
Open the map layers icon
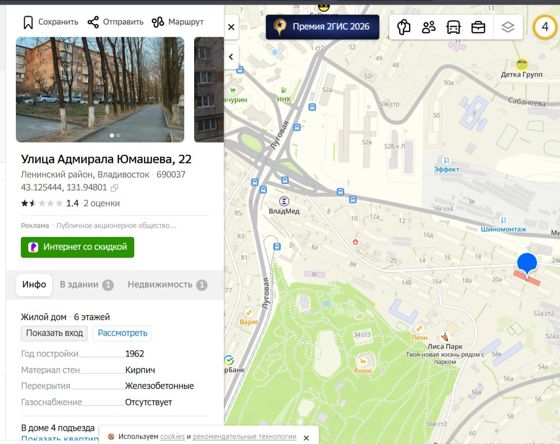tap(508, 27)
